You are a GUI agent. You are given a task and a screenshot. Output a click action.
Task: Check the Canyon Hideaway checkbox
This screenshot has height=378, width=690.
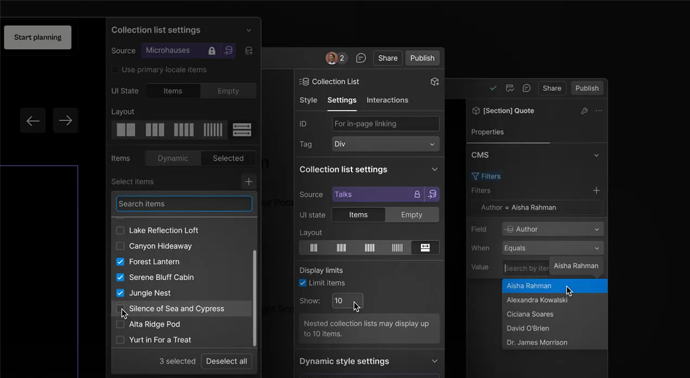[x=120, y=246]
